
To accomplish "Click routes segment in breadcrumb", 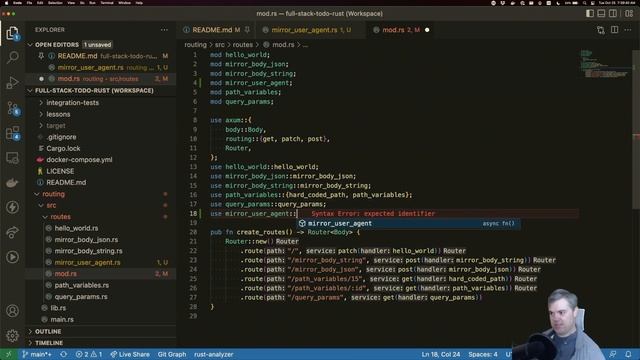I will [243, 45].
